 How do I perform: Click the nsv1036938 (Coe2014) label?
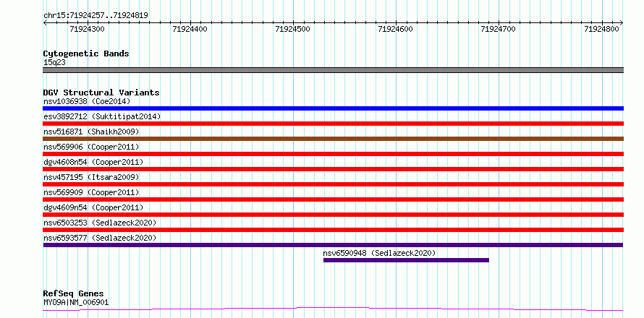[87, 101]
